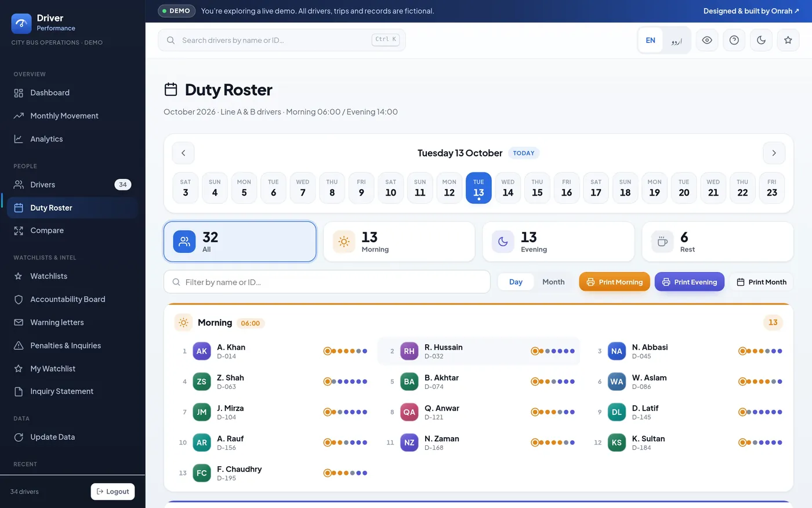Go to next dates with right chevron
812x508 pixels.
coord(774,153)
